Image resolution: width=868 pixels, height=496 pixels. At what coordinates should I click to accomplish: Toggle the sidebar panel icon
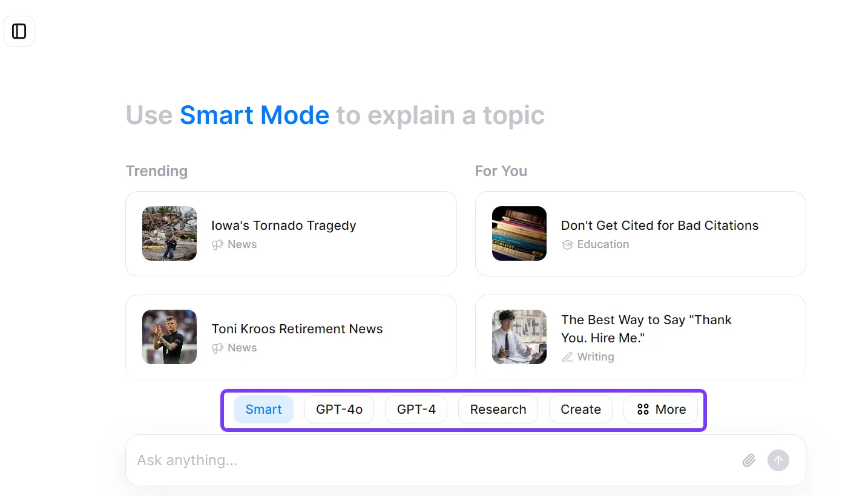tap(19, 31)
